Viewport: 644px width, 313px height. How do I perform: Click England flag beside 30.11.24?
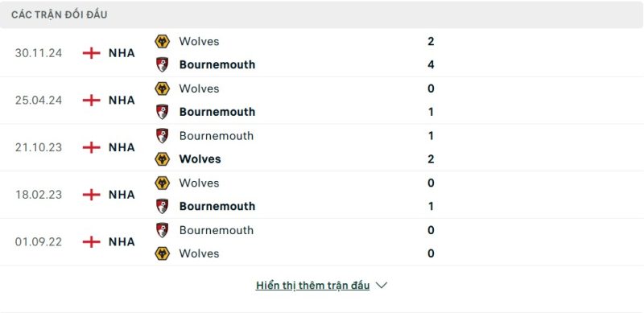click(92, 53)
